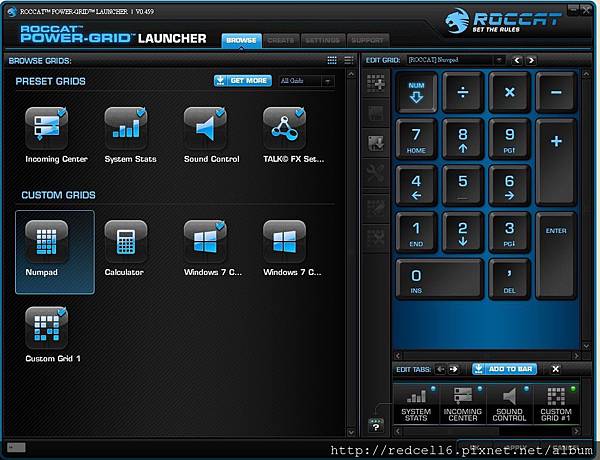
Task: Open the Support tab
Action: (x=367, y=40)
